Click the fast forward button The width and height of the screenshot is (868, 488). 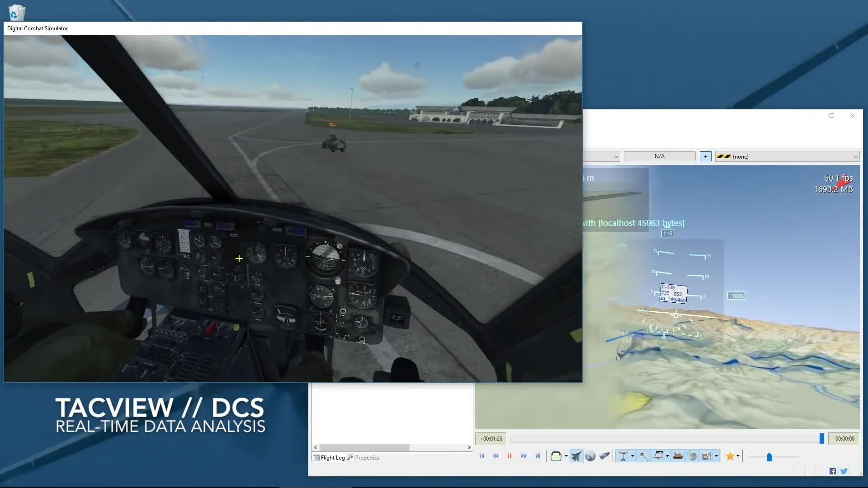(x=524, y=456)
